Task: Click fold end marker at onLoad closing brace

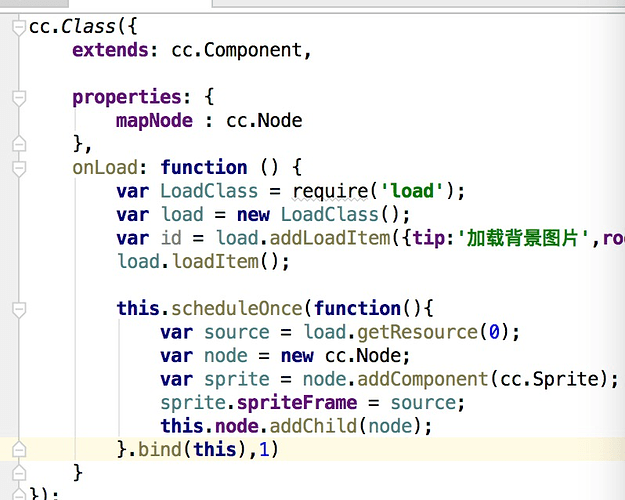Action: [19, 473]
